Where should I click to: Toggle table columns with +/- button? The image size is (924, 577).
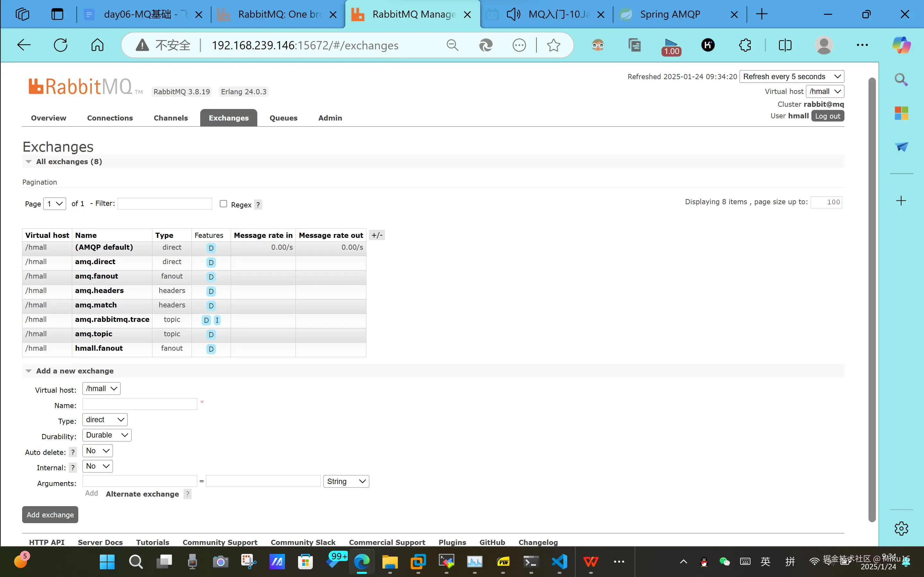click(377, 235)
